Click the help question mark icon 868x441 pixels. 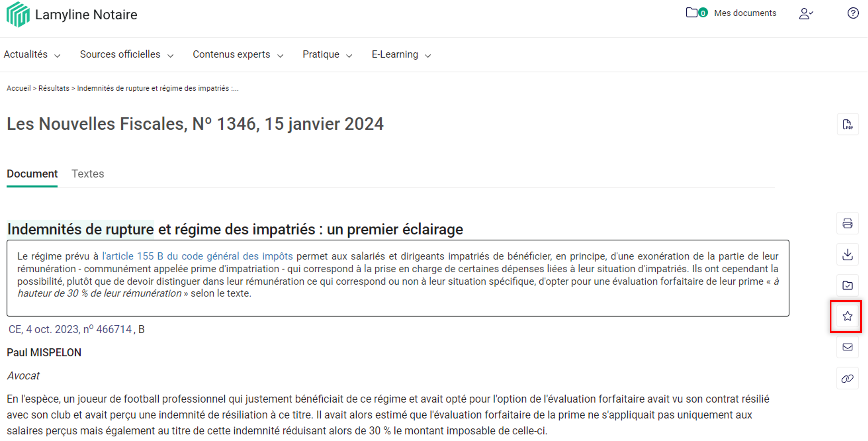tap(853, 13)
